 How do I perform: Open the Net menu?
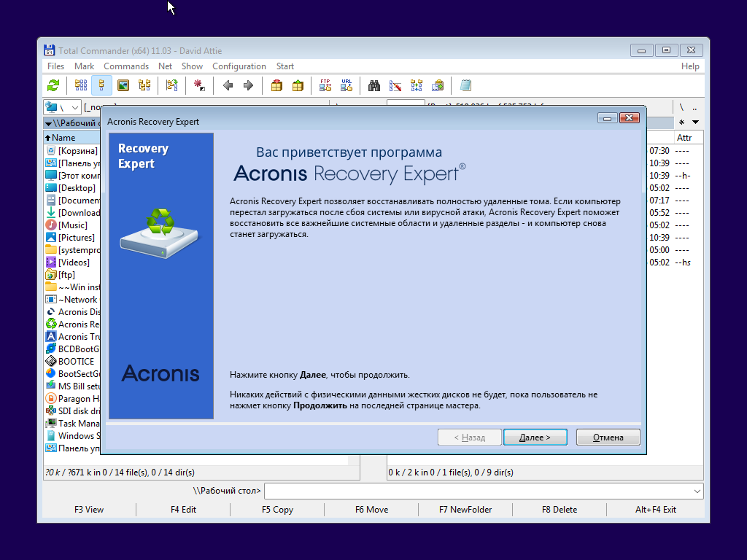(x=166, y=66)
